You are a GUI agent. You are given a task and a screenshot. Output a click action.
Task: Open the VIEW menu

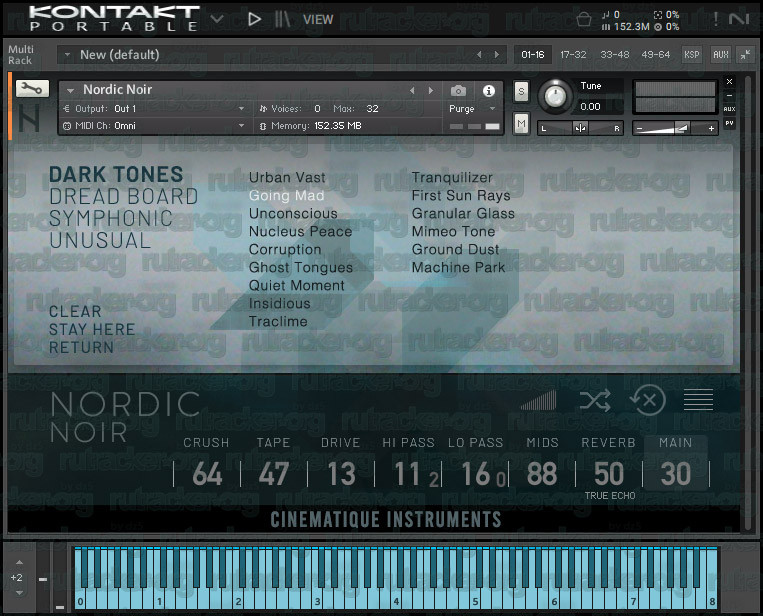tap(318, 19)
